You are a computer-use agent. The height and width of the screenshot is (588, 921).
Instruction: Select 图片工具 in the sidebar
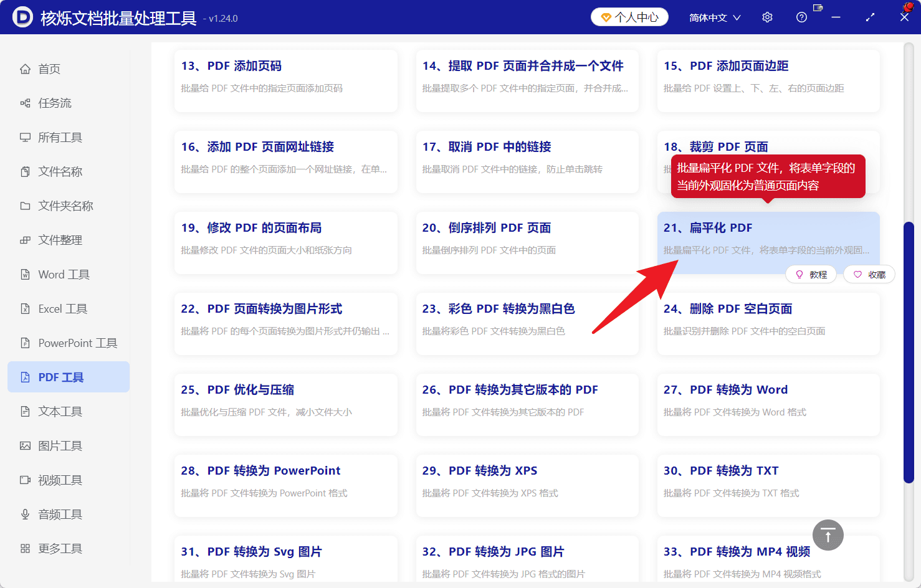69,446
